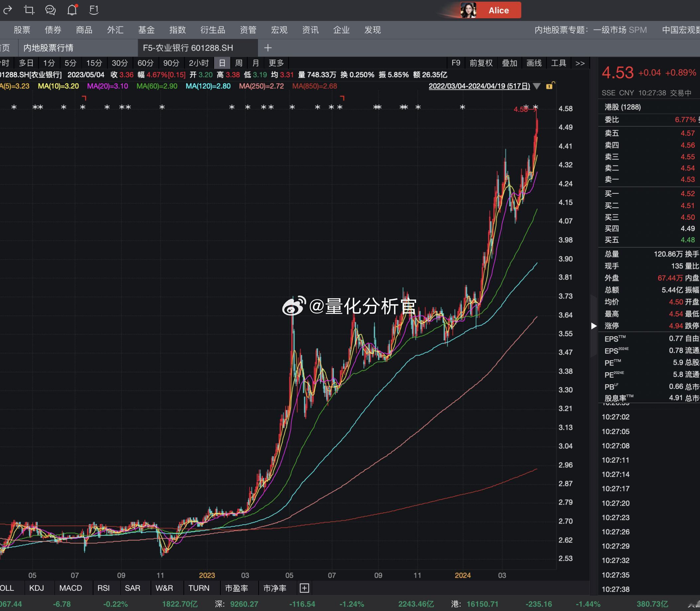Collapse side panel with right arrow
Screen dimensions: 700x611
click(594, 326)
